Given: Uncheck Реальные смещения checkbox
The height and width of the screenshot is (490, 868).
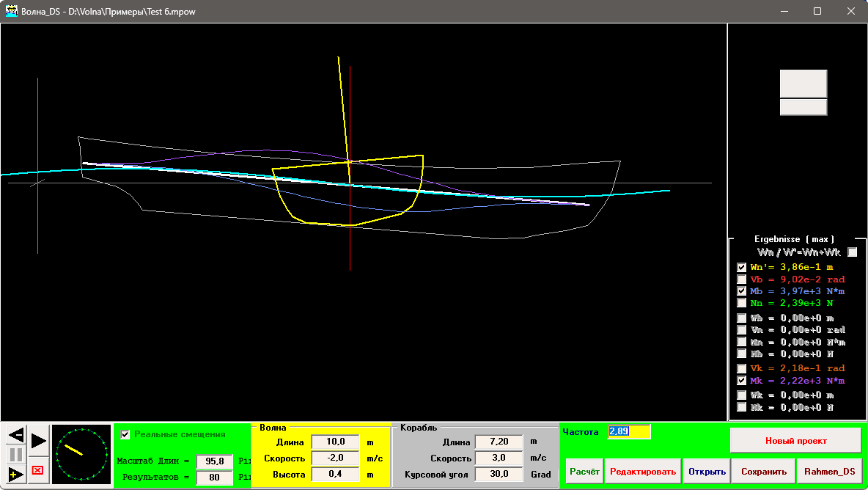Looking at the screenshot, I should point(125,434).
